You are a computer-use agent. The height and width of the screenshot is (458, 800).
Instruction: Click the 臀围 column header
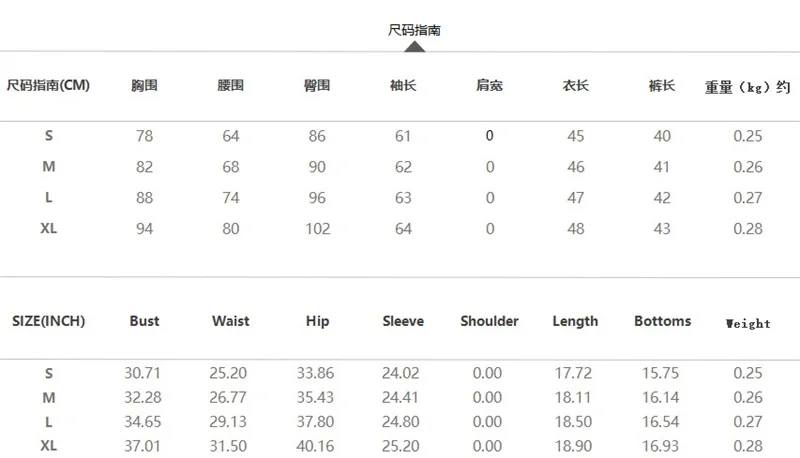coord(317,86)
